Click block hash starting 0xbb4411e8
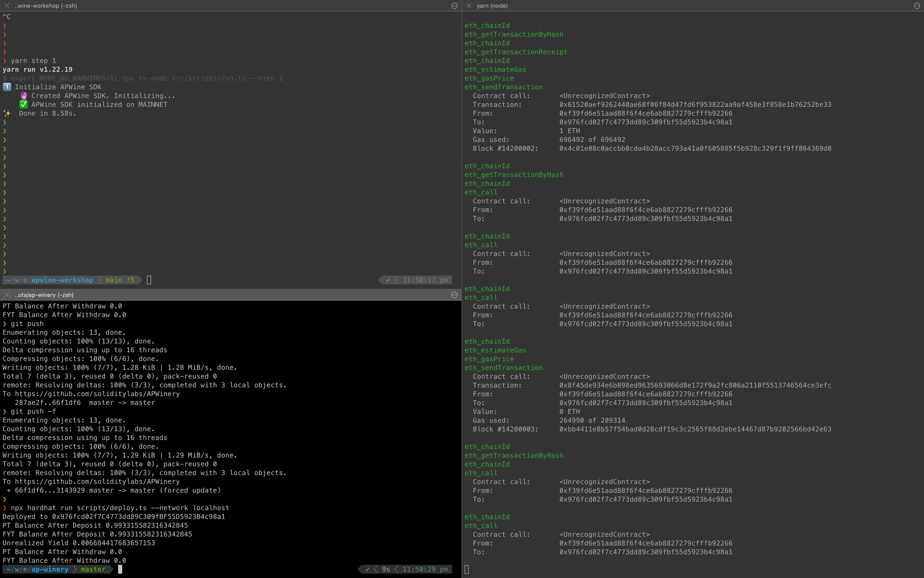 695,429
